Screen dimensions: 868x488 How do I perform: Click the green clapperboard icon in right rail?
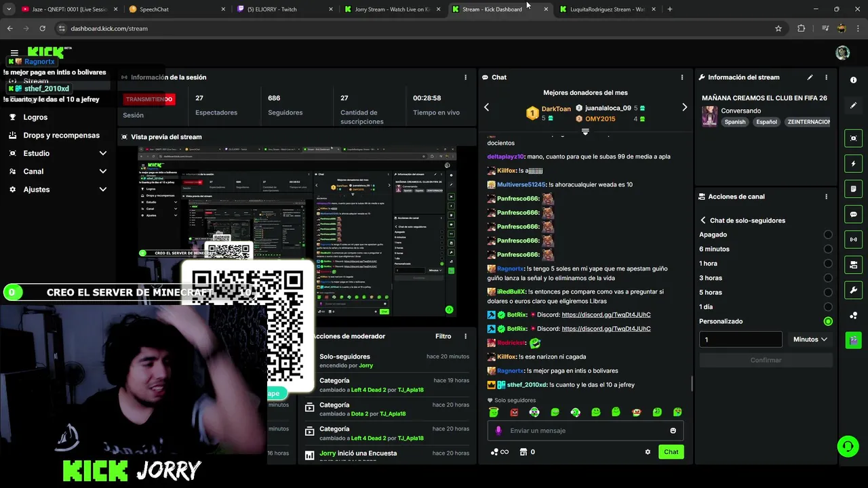coord(853,340)
